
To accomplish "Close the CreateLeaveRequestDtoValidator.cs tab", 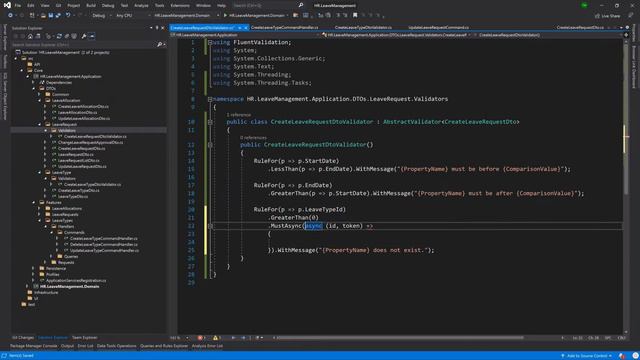I will 246,28.
